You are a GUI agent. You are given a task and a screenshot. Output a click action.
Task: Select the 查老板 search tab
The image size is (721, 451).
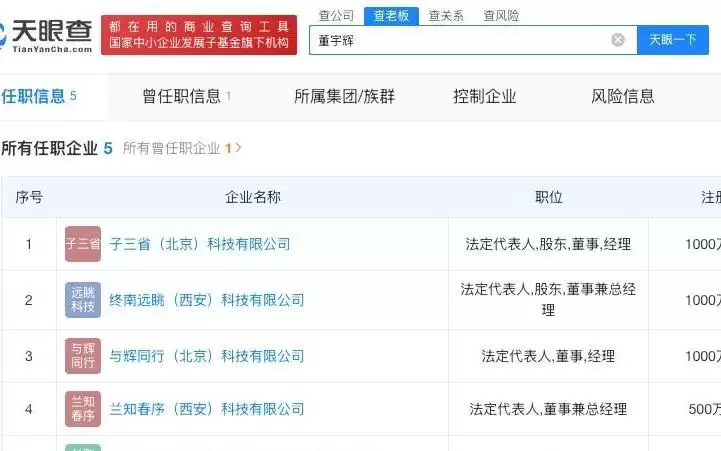point(391,16)
